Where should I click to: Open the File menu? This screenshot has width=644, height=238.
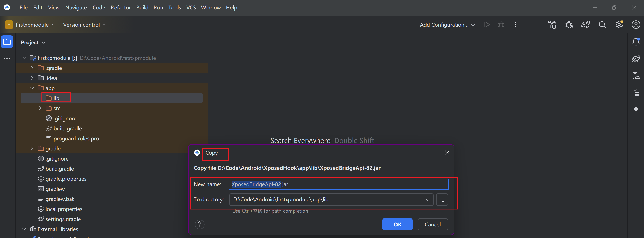click(x=24, y=8)
